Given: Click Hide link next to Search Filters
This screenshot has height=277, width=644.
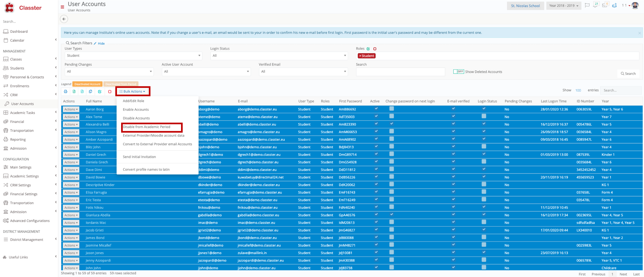Looking at the screenshot, I should tap(101, 43).
